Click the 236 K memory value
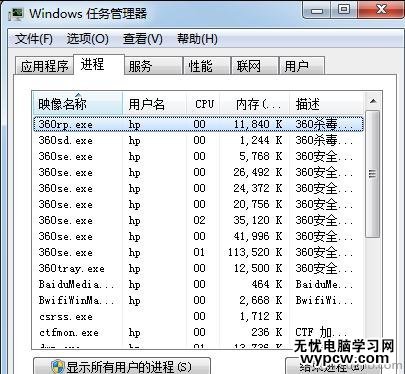This screenshot has height=374, width=405. coord(267,332)
